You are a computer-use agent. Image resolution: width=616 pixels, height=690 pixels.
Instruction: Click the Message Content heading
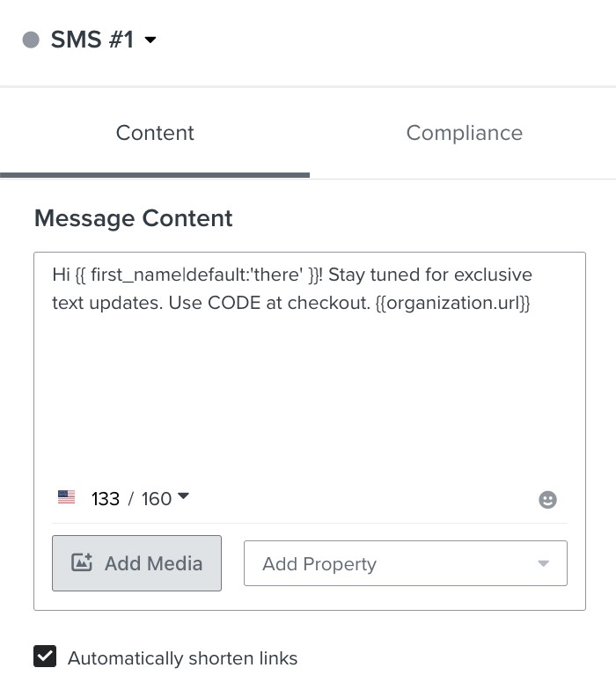tap(133, 218)
